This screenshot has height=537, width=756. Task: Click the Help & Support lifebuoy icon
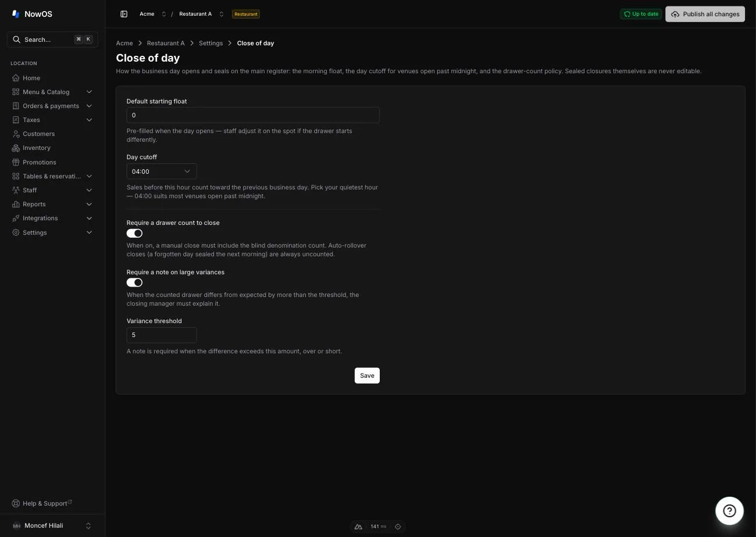(x=16, y=503)
